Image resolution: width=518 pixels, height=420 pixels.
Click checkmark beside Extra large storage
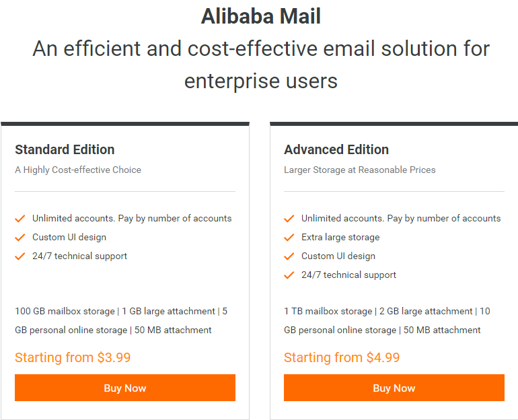(289, 238)
